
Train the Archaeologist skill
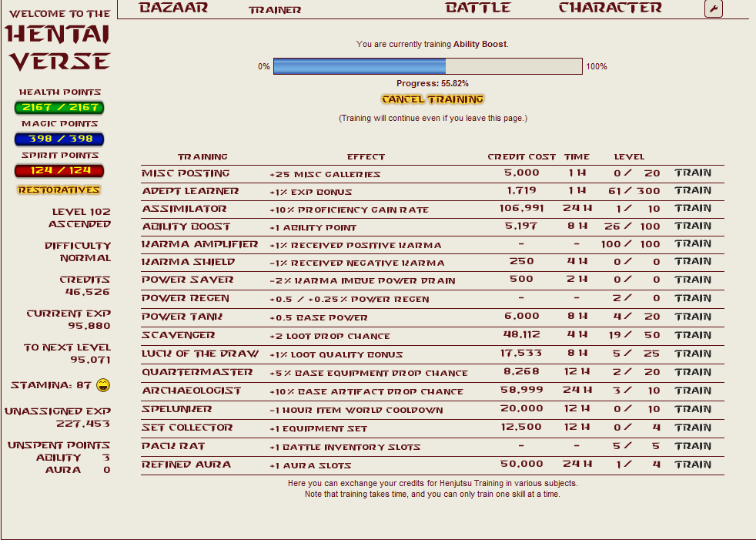point(693,391)
